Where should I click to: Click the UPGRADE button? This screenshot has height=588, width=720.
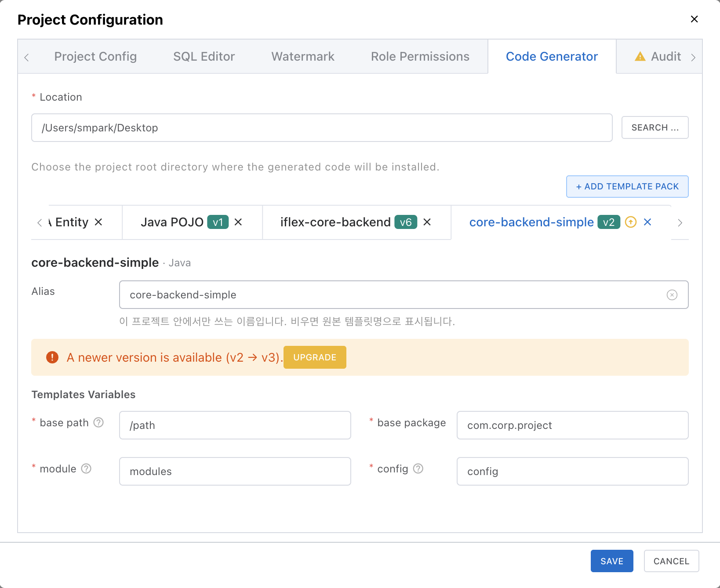coord(315,357)
